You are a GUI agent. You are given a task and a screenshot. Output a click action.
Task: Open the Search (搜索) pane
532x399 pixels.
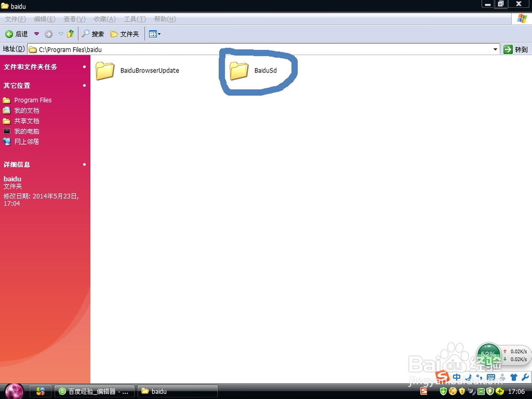click(93, 34)
